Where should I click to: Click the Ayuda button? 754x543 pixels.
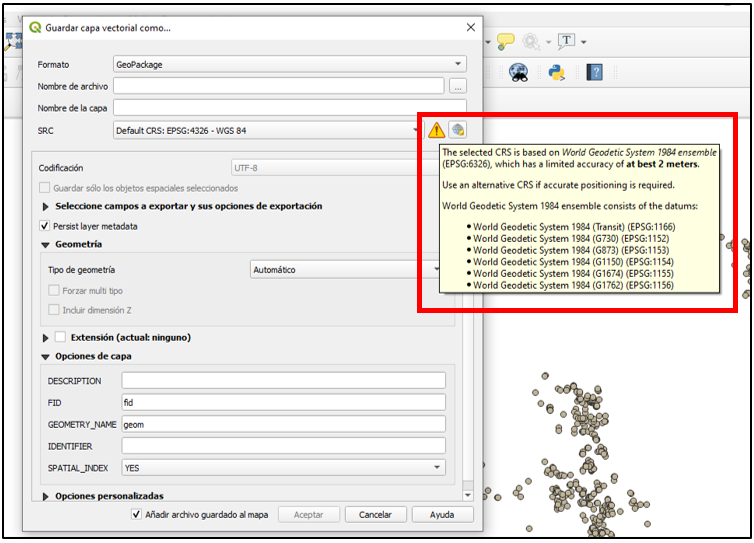click(x=442, y=515)
